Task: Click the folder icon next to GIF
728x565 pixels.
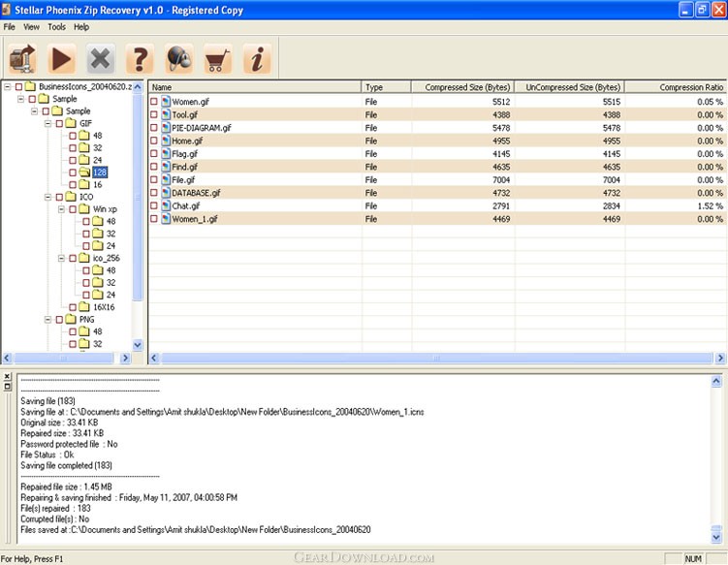Action: 71,123
